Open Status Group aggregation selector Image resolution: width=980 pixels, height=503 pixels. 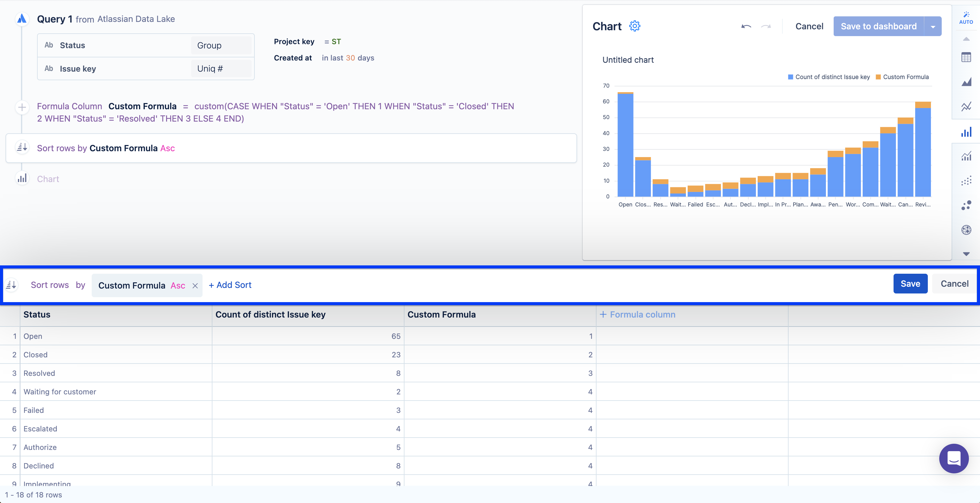tap(221, 45)
